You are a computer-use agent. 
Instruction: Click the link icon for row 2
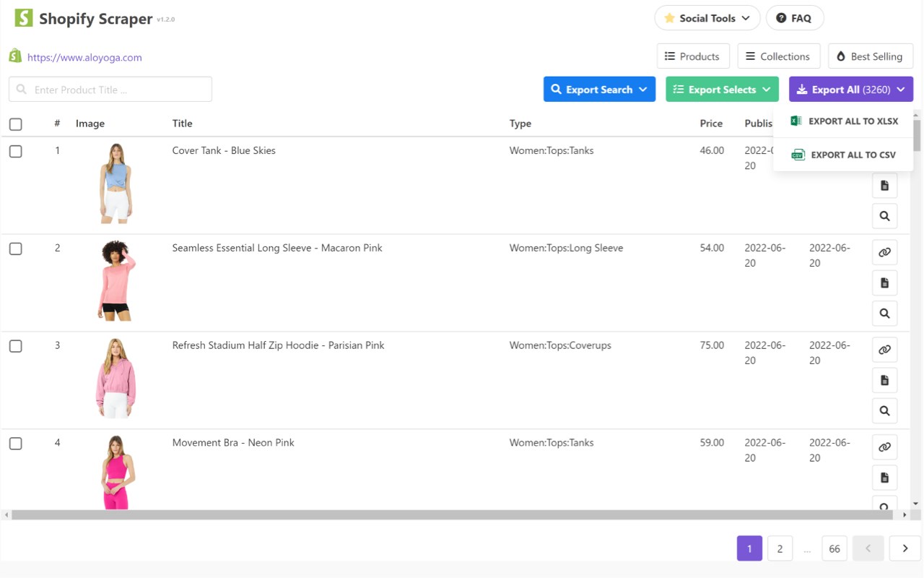click(884, 252)
